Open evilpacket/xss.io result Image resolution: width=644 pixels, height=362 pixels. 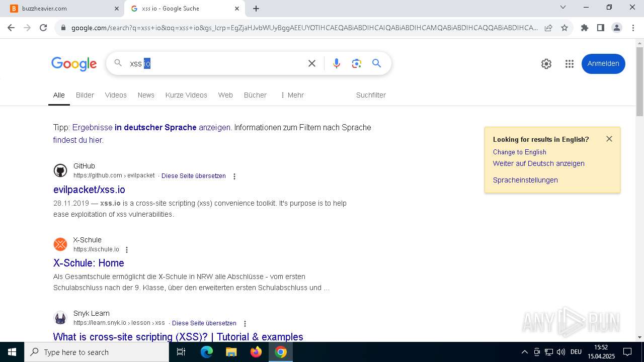click(89, 190)
